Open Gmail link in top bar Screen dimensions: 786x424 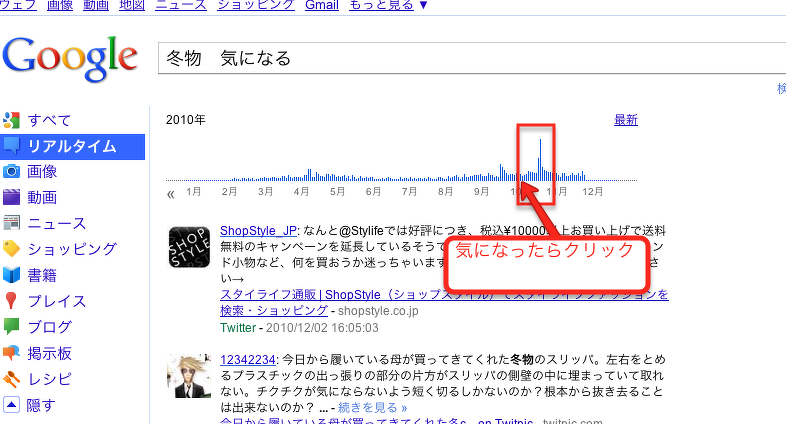click(x=322, y=5)
